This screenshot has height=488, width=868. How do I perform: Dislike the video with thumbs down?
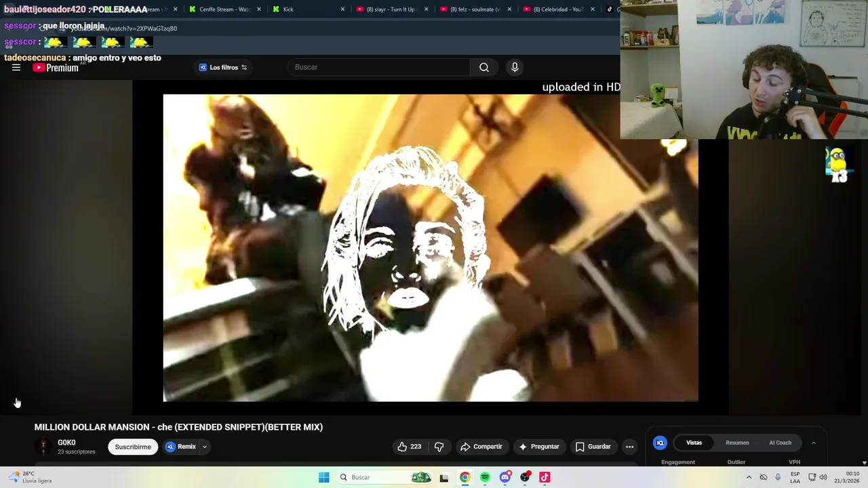pyautogui.click(x=439, y=447)
